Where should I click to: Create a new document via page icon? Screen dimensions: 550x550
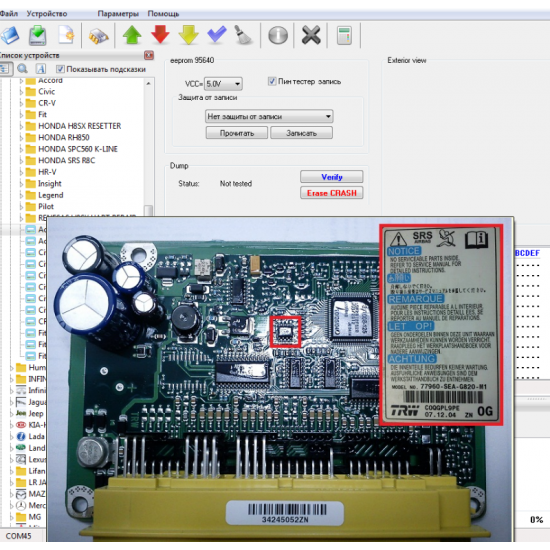66,35
